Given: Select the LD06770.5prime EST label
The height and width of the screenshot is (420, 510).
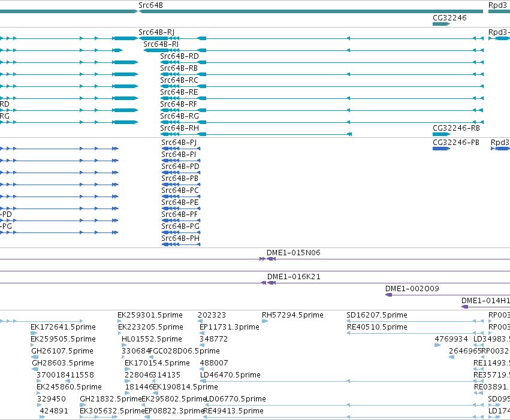Looking at the screenshot, I should coord(236,399).
